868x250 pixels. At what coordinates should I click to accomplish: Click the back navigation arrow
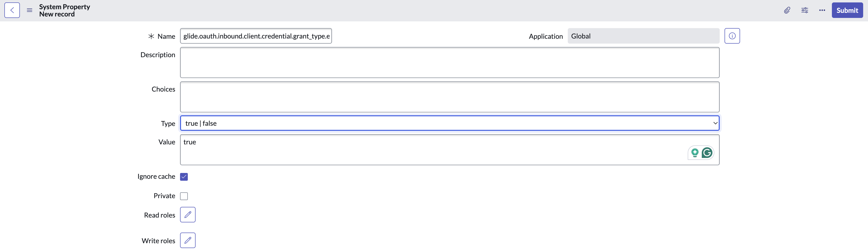pyautogui.click(x=12, y=10)
